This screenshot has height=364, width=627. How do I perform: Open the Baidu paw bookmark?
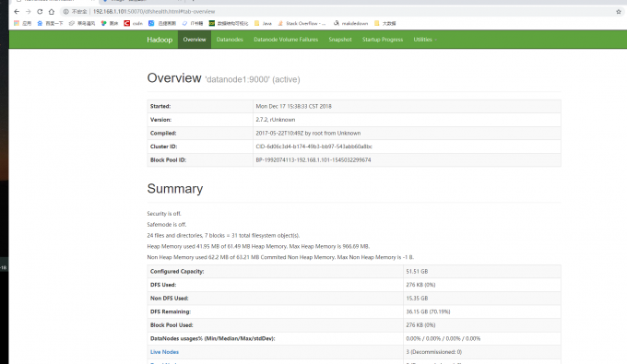point(50,23)
